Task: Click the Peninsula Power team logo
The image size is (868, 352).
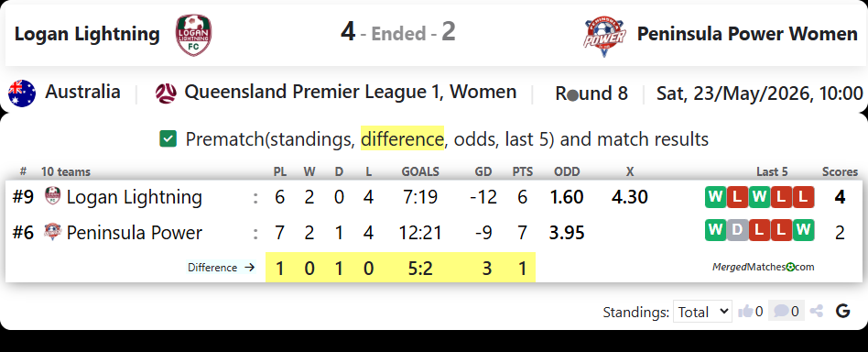Action: pos(605,37)
